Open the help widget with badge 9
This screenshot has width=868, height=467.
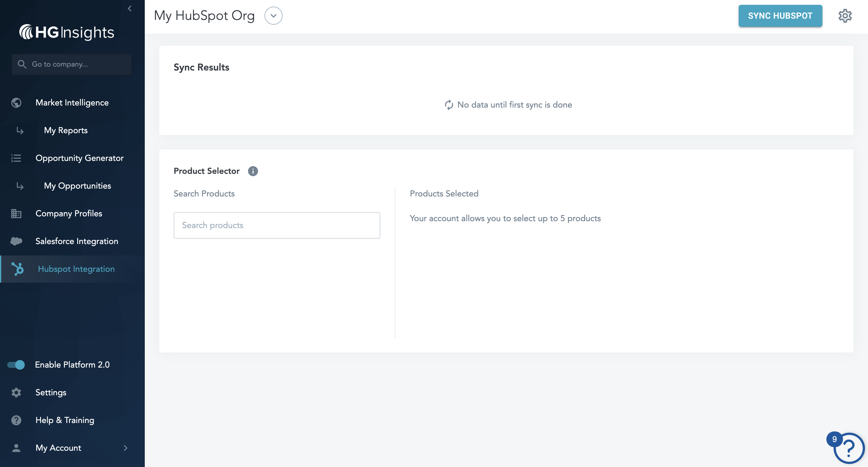(848, 448)
